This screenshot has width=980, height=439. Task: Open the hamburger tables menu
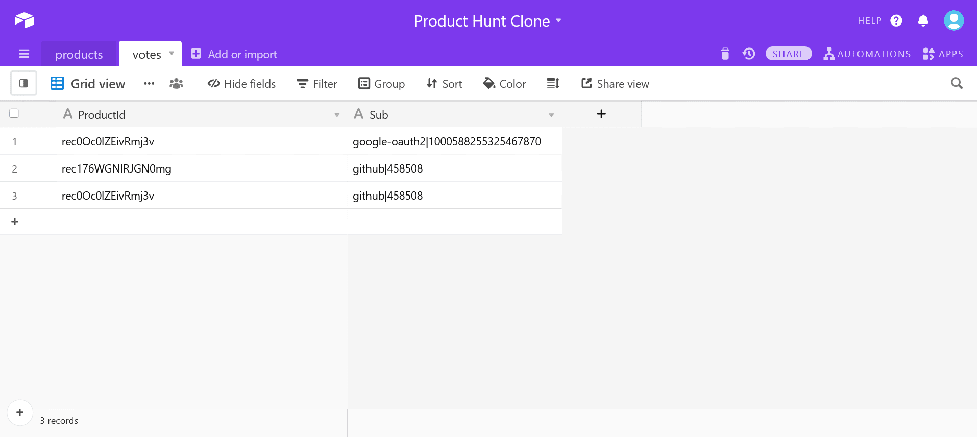coord(24,54)
